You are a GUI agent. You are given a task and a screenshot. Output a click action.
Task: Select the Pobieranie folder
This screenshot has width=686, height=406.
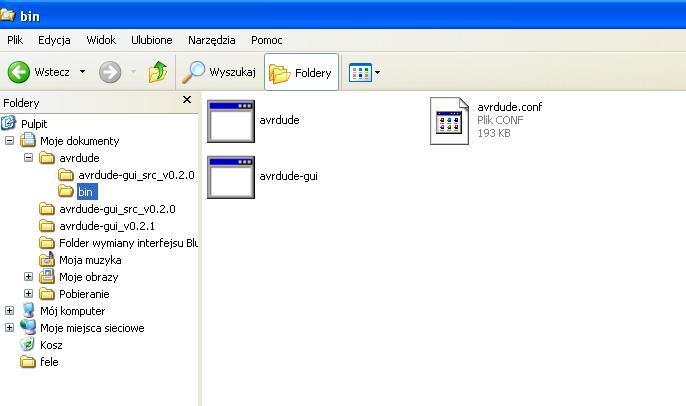[84, 294]
